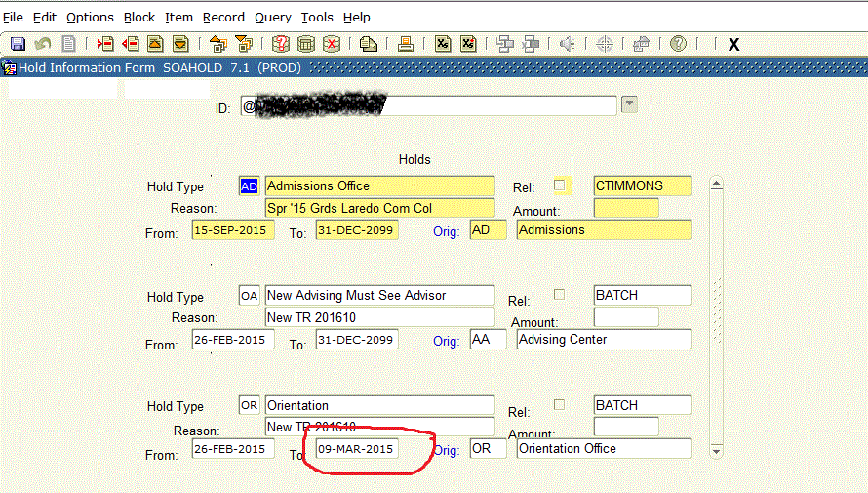Image resolution: width=868 pixels, height=493 pixels.
Task: Click the Save disk icon in toolbar
Action: [x=18, y=44]
